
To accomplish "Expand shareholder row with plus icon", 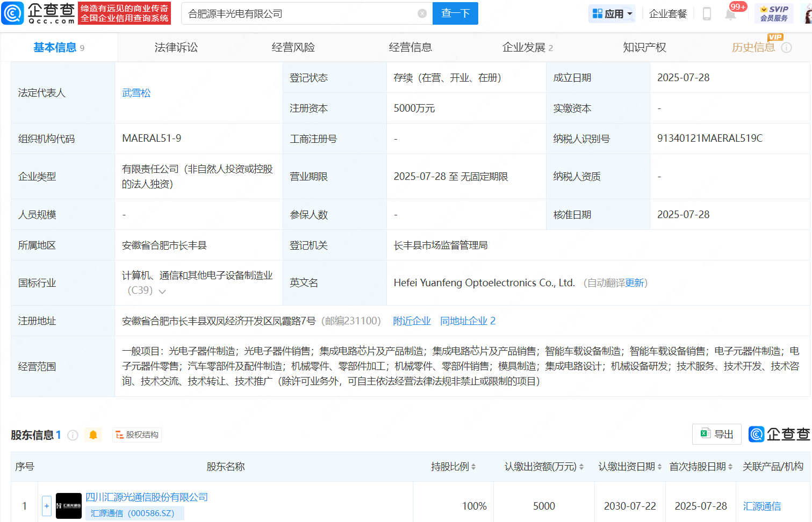I will [47, 506].
